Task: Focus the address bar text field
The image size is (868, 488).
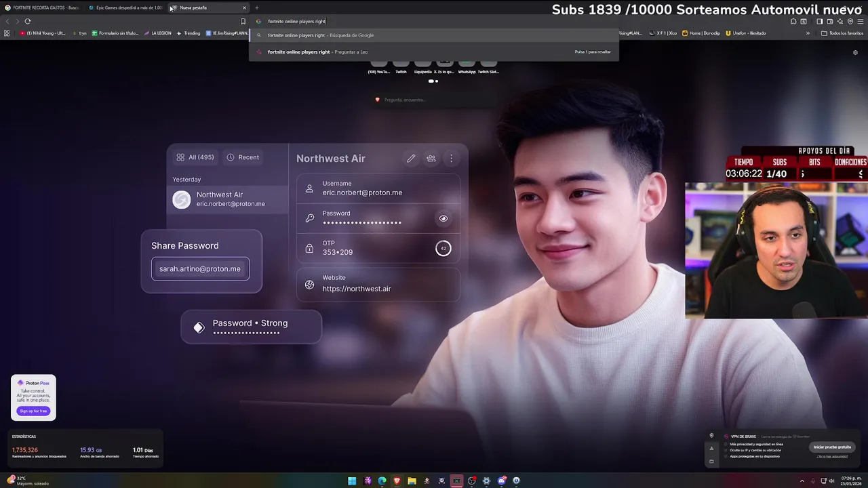Action: click(434, 21)
